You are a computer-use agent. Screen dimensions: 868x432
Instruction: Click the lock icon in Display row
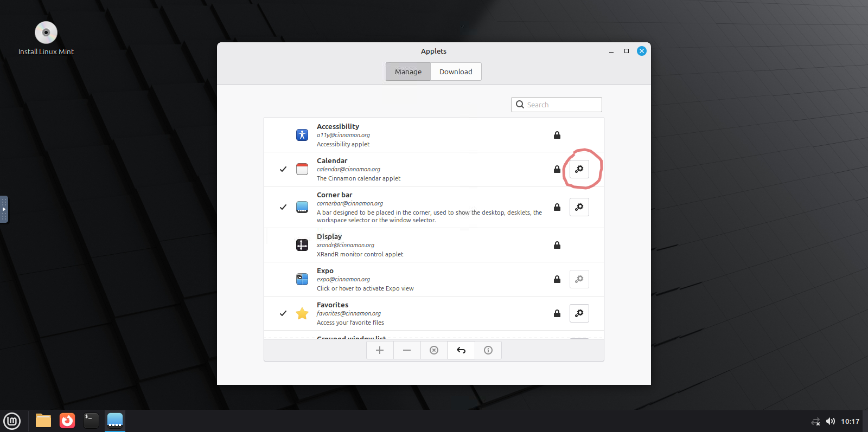coord(557,245)
